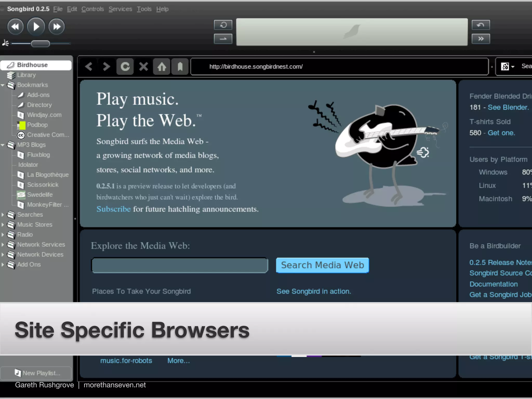Mute audio using the volume icon

pos(5,43)
